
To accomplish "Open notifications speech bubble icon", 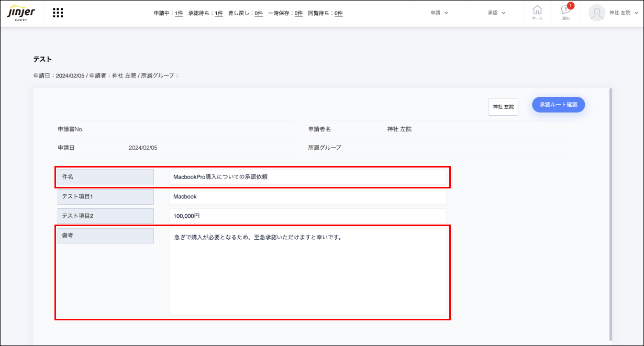I will click(565, 13).
